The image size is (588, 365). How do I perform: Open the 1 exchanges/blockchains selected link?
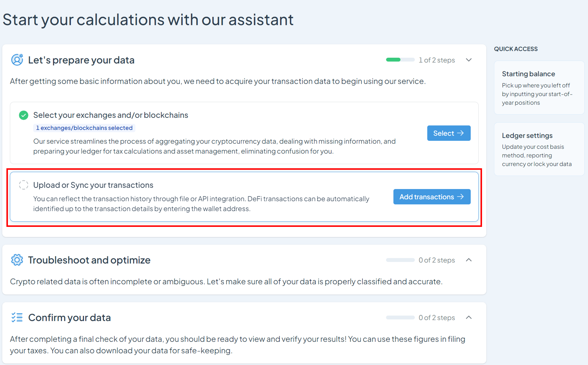coord(84,128)
